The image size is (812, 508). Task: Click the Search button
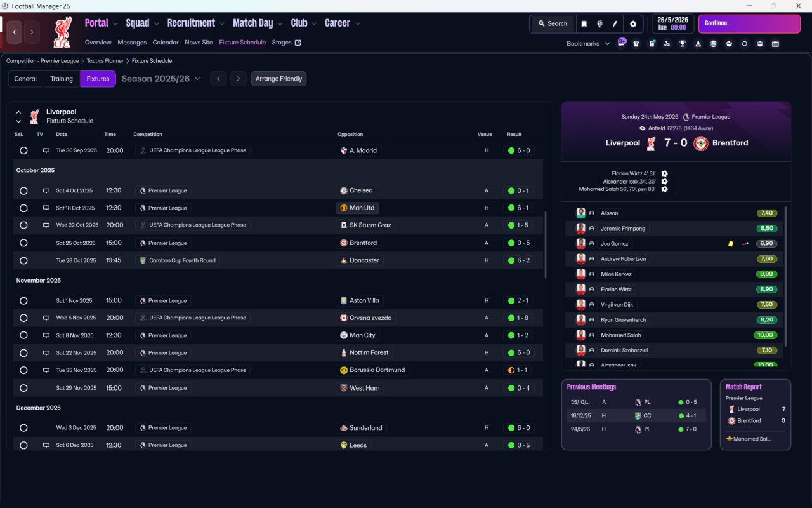tap(553, 23)
